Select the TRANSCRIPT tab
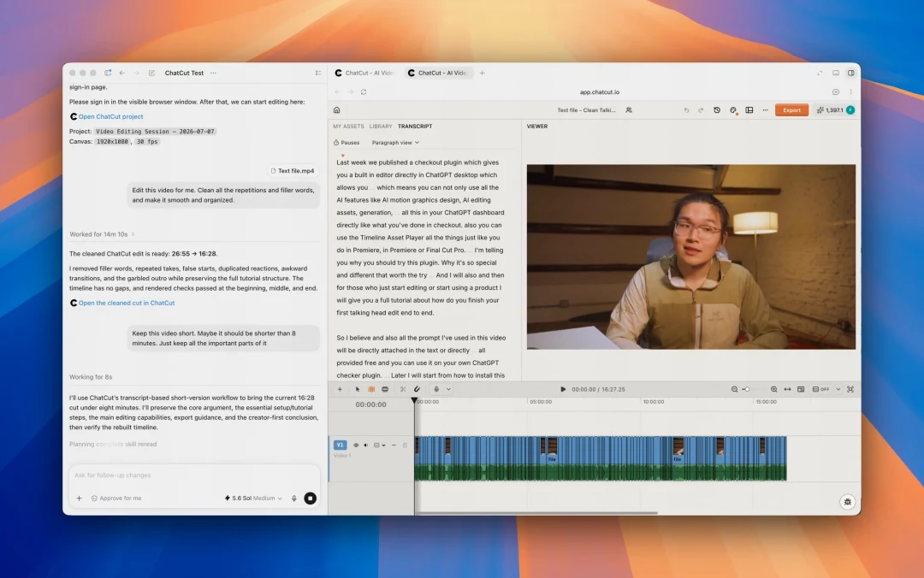Screen dimensions: 924x578 415,126
